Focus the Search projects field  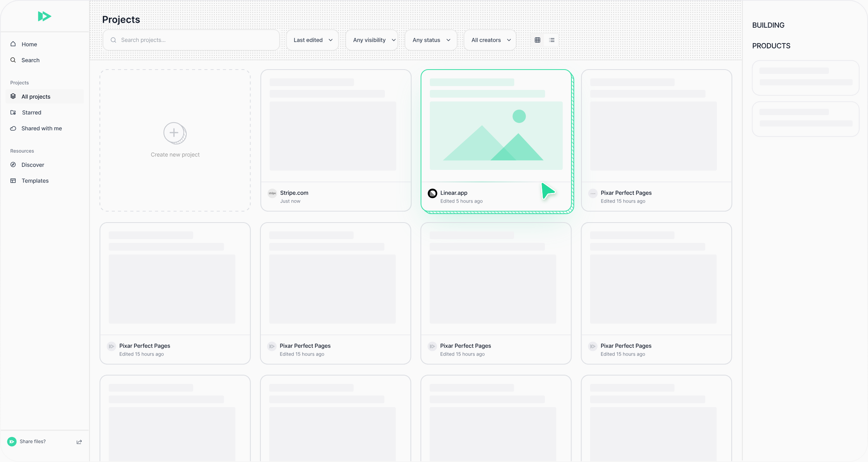point(191,40)
